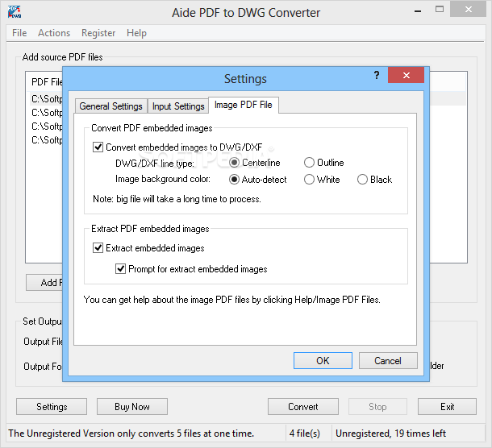
Task: Click the partially hidden Add Files button
Action: coord(44,283)
